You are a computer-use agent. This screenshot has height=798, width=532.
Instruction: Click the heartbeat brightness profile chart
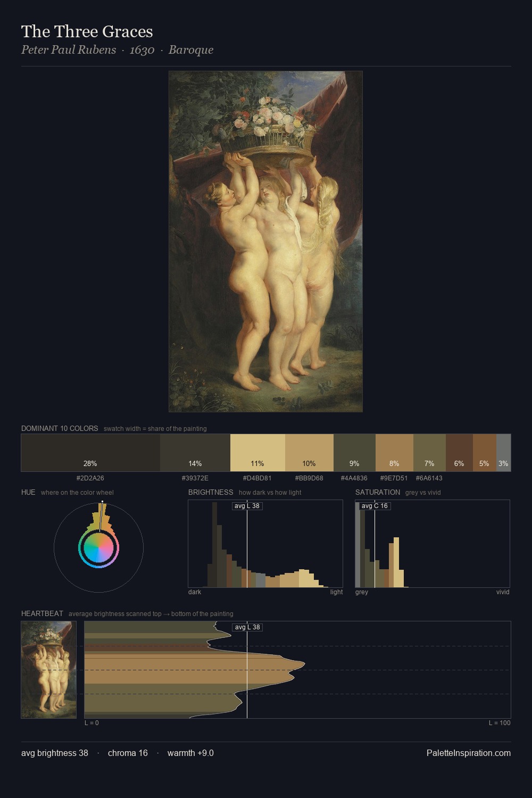297,670
